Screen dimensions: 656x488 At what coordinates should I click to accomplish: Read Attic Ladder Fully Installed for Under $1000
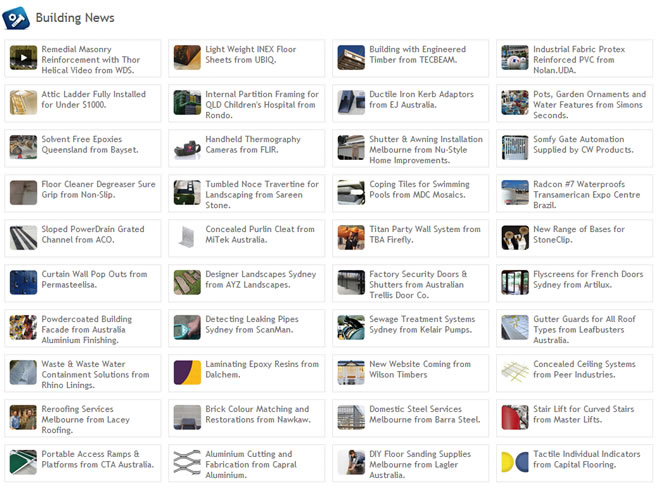(94, 100)
